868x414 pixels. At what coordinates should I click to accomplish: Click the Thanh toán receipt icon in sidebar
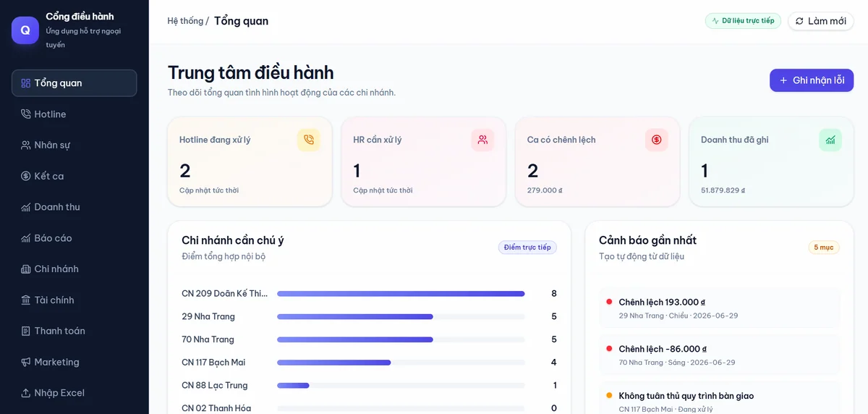[26, 331]
